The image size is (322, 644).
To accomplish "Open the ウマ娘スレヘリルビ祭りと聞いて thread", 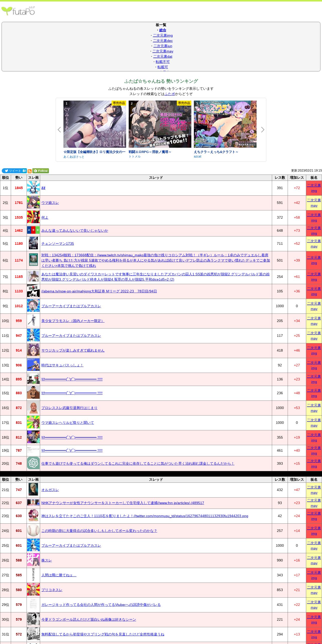I will tap(68, 423).
